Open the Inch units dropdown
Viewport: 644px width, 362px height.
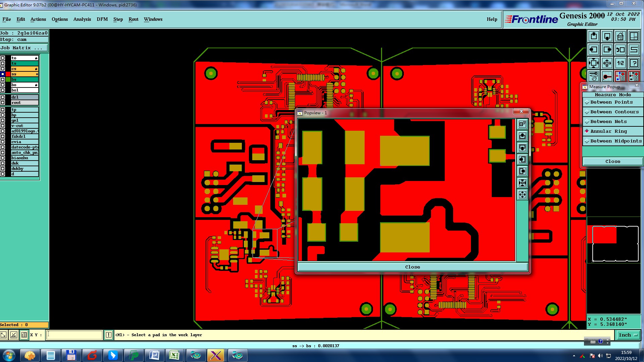point(628,335)
